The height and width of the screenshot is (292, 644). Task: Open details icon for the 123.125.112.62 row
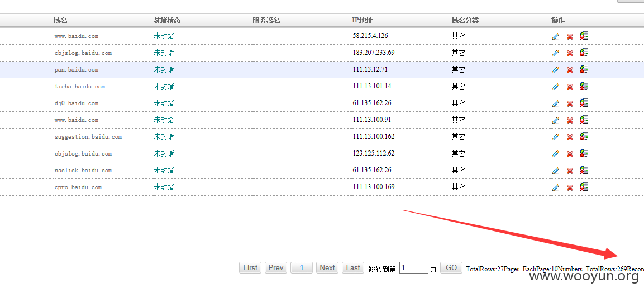584,153
